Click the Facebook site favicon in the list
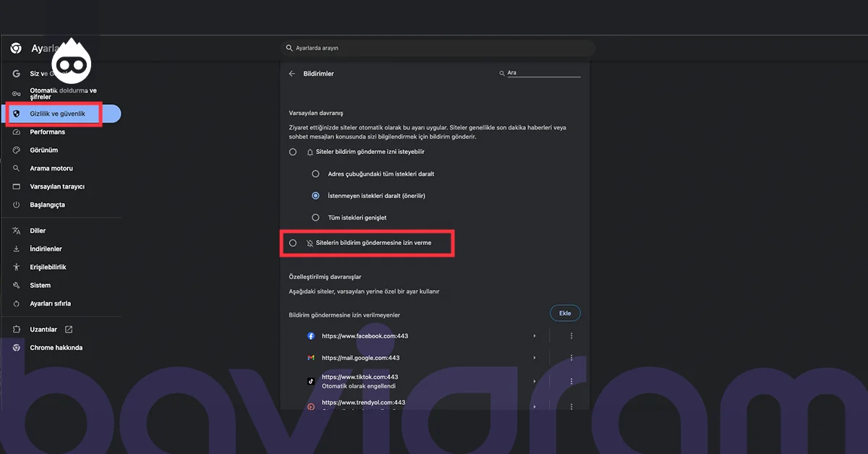The image size is (868, 454). click(311, 335)
